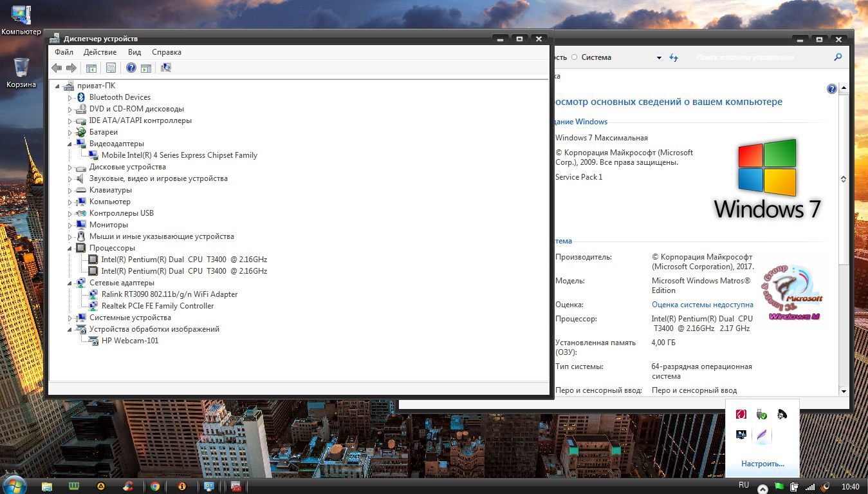Select Realtek PCIe FE Family Controller
This screenshot has width=868, height=494.
[x=158, y=306]
